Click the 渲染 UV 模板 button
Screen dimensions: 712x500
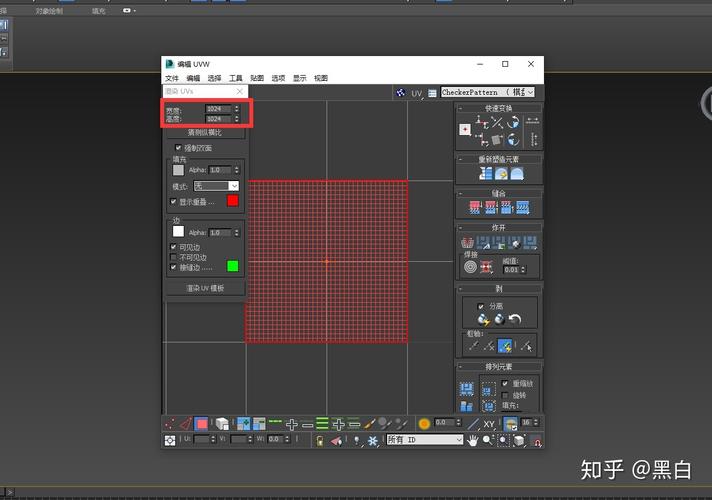pyautogui.click(x=205, y=288)
